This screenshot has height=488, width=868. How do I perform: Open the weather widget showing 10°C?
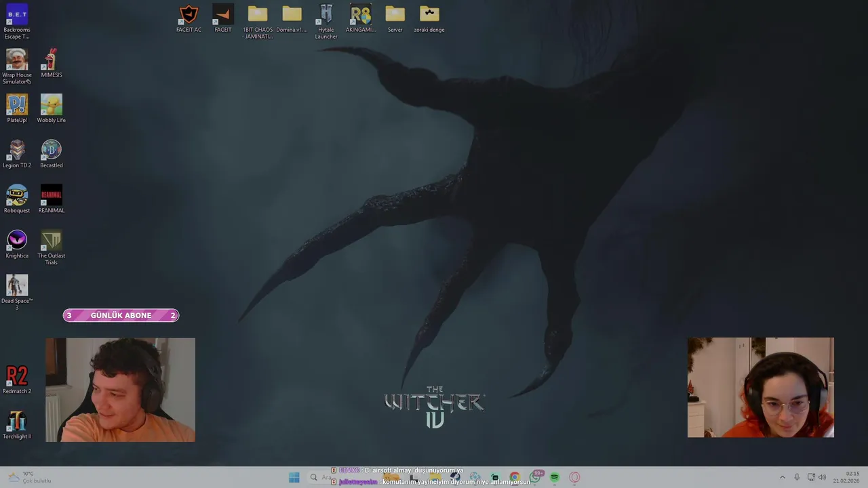coord(29,477)
